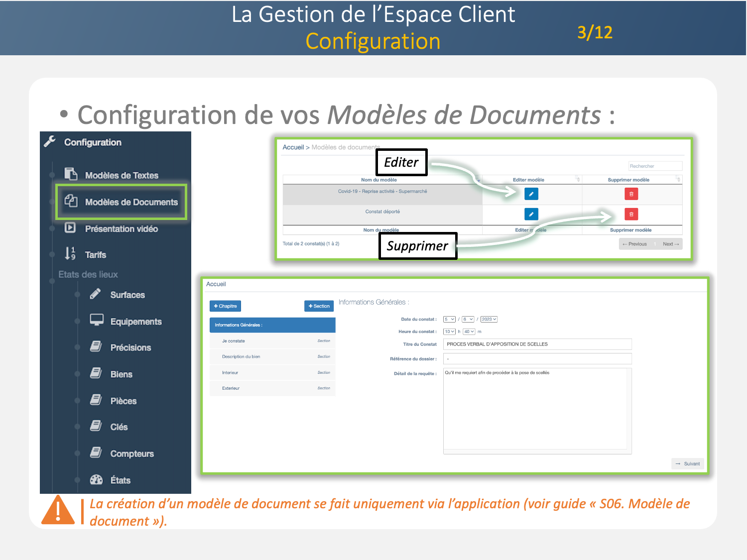Click the + Chapitre button
The height and width of the screenshot is (560, 747).
click(x=225, y=306)
